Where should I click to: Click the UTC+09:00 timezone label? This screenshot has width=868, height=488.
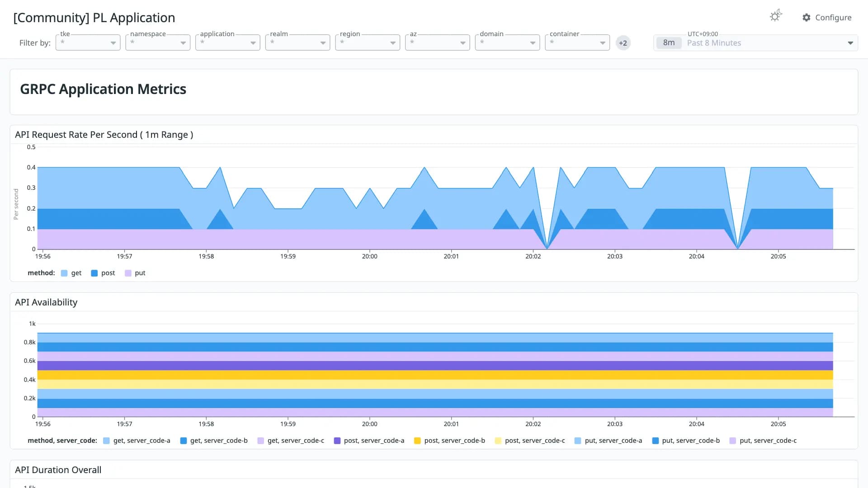703,34
